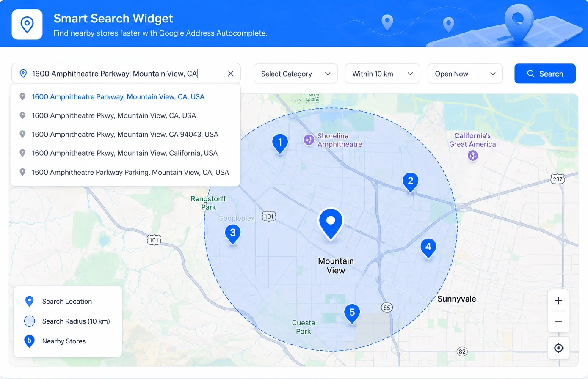Click the Shoreline Amphitheatre music venue icon
Screen dimensions: 588x379
pos(309,140)
